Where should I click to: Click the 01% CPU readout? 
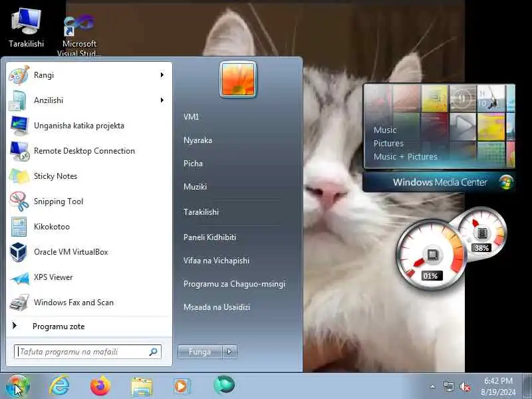click(430, 276)
